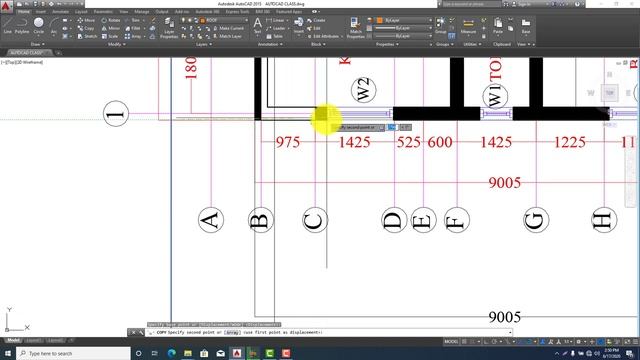The width and height of the screenshot is (640, 360).
Task: Switch to the Manage ribbon tab
Action: [142, 12]
